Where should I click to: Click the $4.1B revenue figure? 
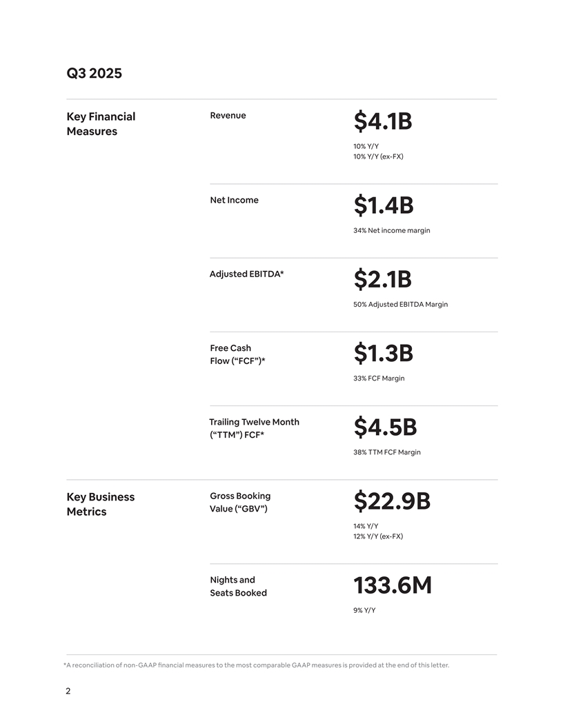click(x=382, y=121)
